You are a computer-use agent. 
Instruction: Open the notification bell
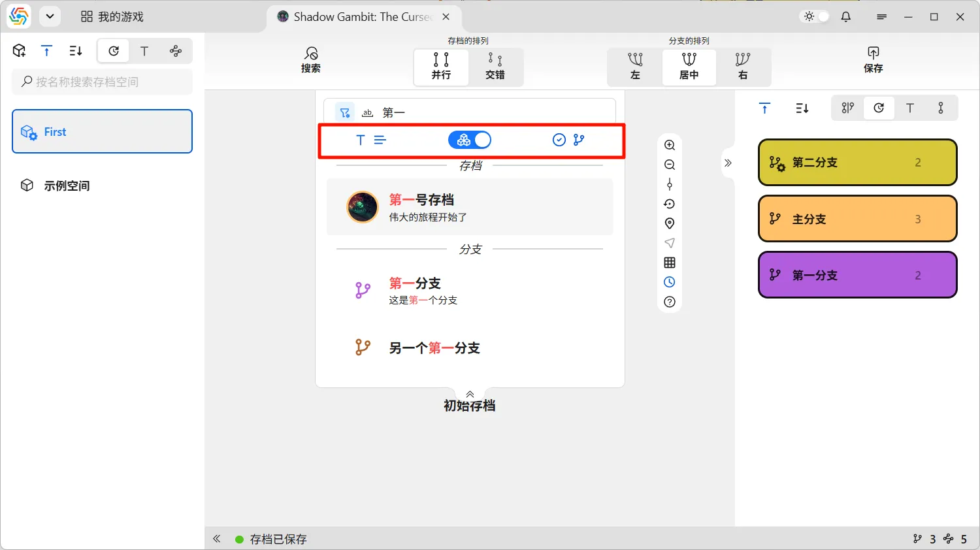[846, 17]
